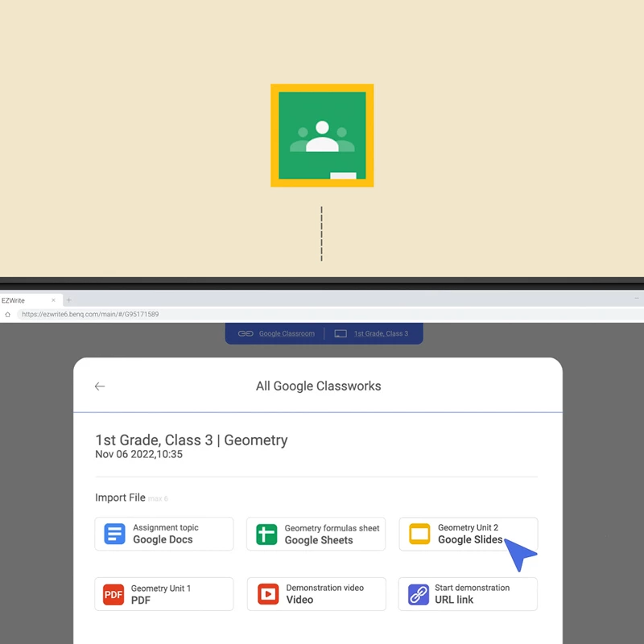Import the Start demonstration URL link
Screen dimensions: 644x644
(468, 594)
